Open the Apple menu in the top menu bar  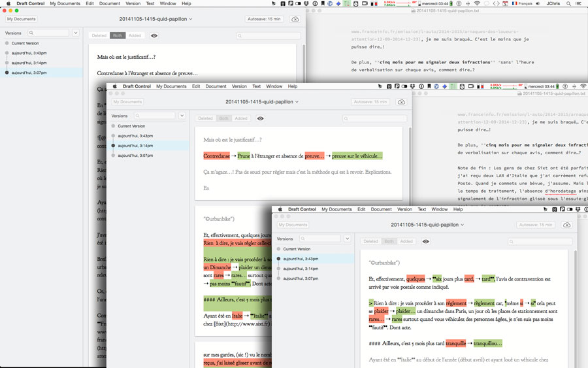coord(7,3)
